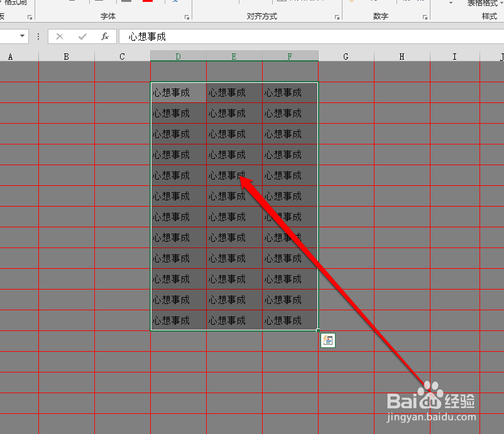Viewport: 504px width, 434px height.
Task: Open the 对齐方式 group dialog launcher
Action: (337, 17)
